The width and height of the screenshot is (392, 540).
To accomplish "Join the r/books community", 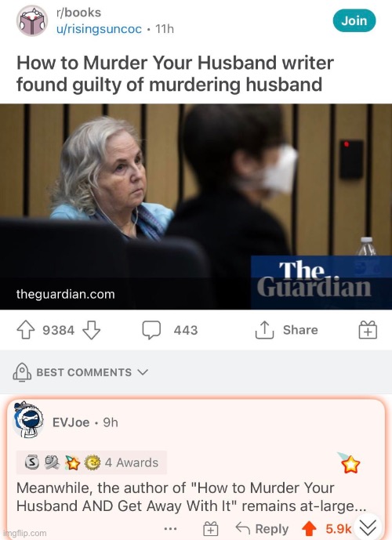I will pyautogui.click(x=354, y=20).
